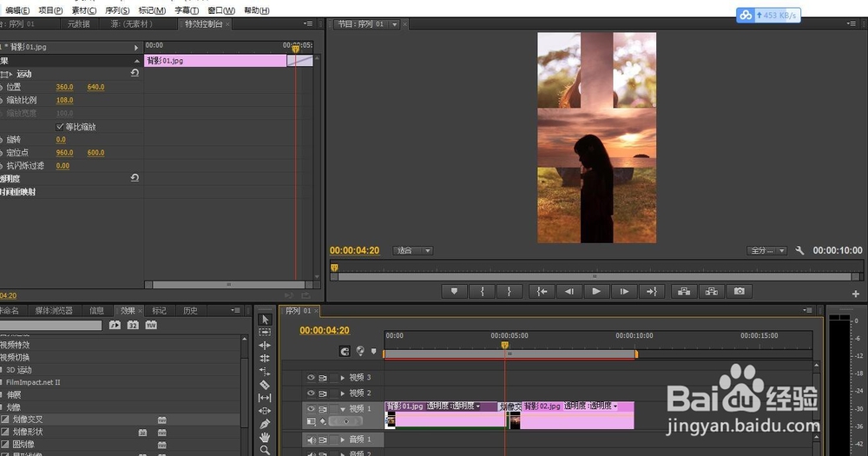The width and height of the screenshot is (868, 456).
Task: Open opacity dropdown on 背影01.jpg clip
Action: click(x=478, y=406)
